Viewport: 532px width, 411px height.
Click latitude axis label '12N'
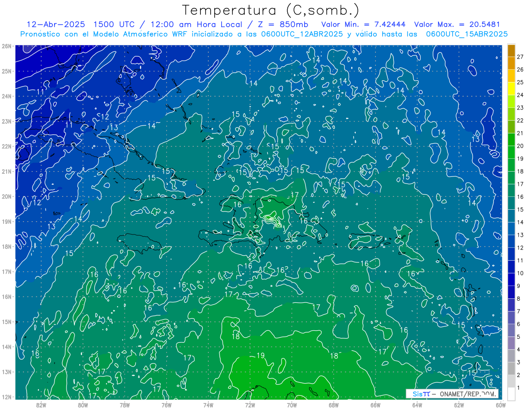pyautogui.click(x=7, y=397)
